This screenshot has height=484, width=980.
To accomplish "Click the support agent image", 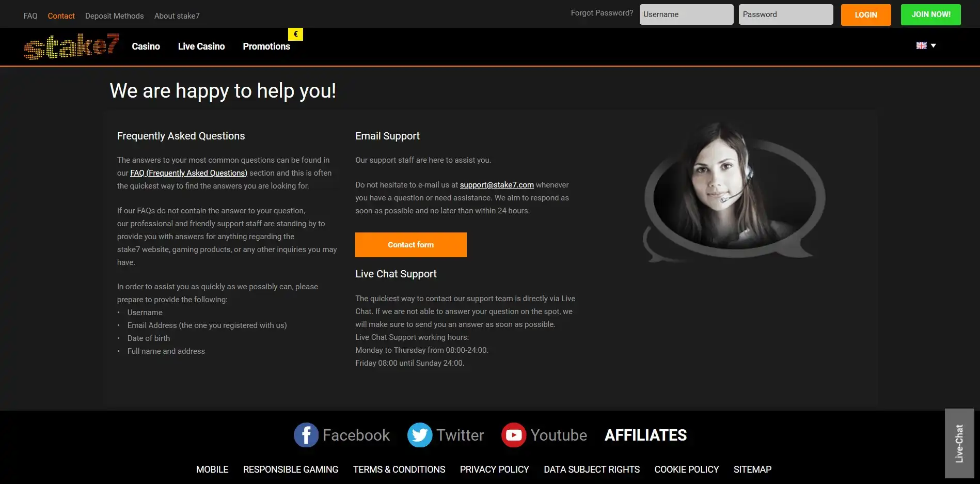I will pos(733,191).
